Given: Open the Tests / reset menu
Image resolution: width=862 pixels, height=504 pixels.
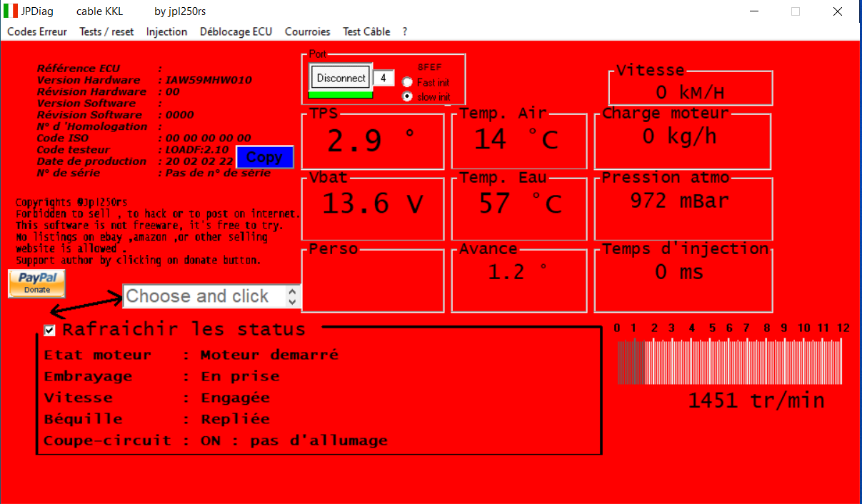Looking at the screenshot, I should tap(106, 31).
